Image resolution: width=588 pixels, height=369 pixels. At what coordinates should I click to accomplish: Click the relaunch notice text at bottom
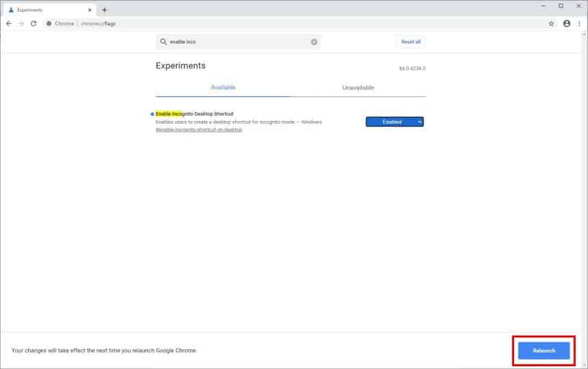point(104,351)
